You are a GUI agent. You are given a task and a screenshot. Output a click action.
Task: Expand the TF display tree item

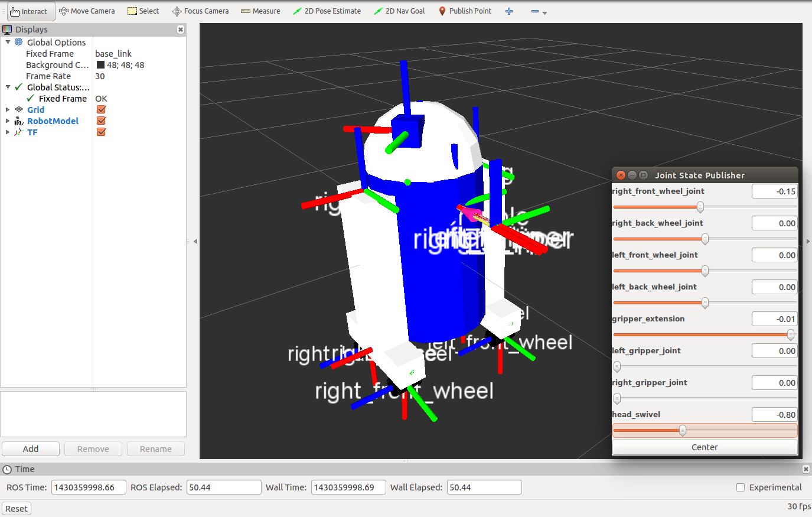tap(8, 132)
